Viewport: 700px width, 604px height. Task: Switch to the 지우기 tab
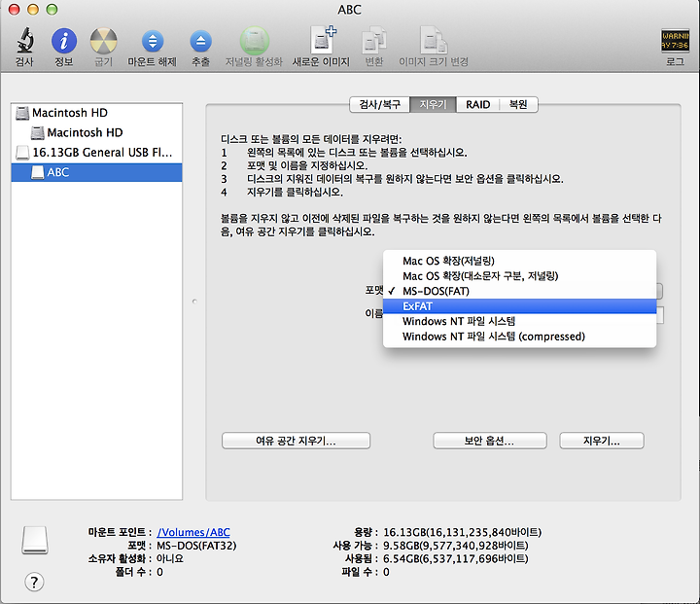pyautogui.click(x=433, y=104)
